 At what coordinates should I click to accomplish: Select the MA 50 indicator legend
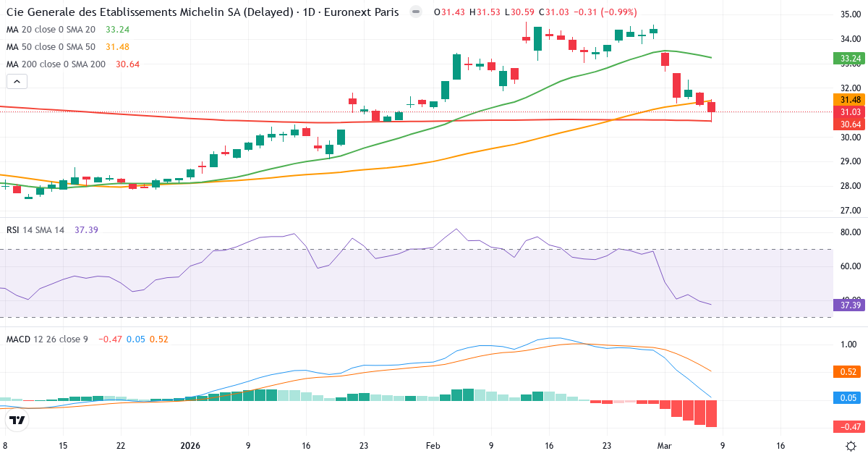(x=51, y=47)
